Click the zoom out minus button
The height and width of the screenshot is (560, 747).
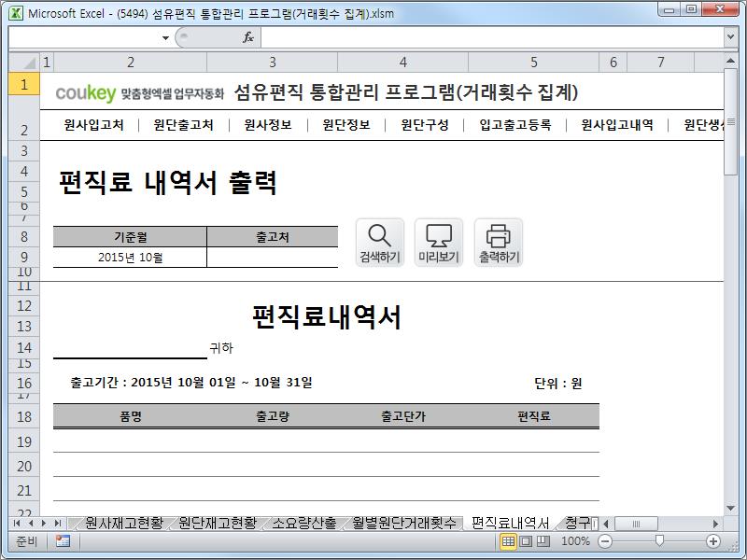click(x=605, y=541)
